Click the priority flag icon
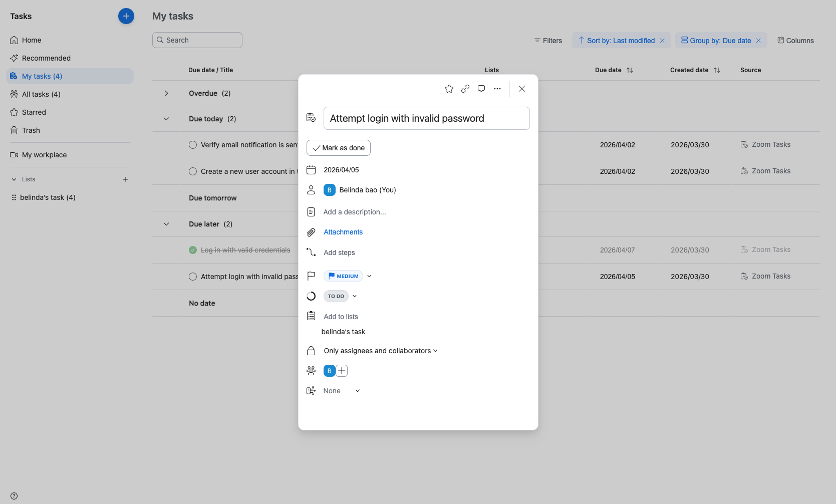 (311, 276)
